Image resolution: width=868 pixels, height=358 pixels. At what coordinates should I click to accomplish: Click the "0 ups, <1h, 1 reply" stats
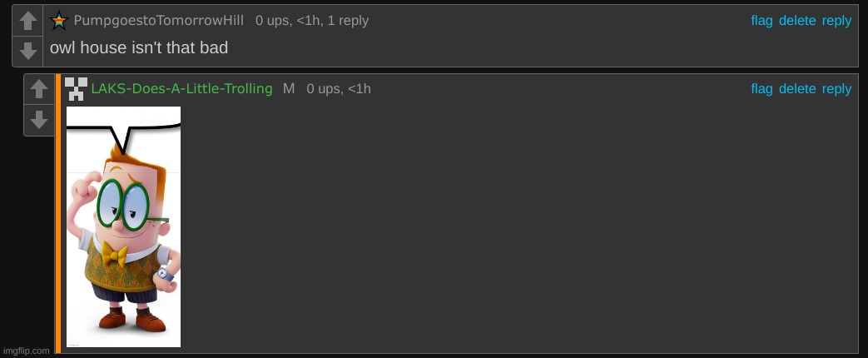tap(311, 21)
